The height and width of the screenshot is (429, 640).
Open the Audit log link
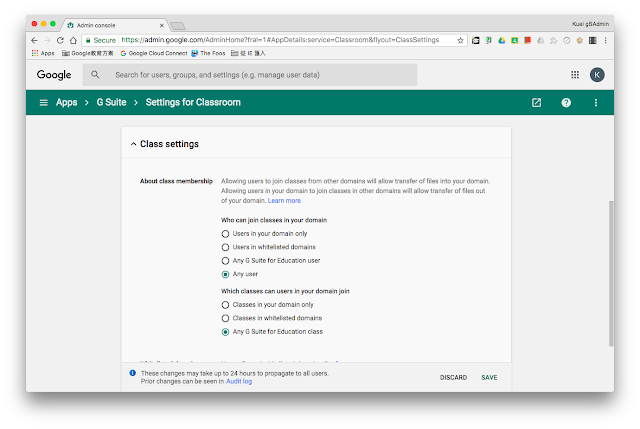(x=239, y=381)
